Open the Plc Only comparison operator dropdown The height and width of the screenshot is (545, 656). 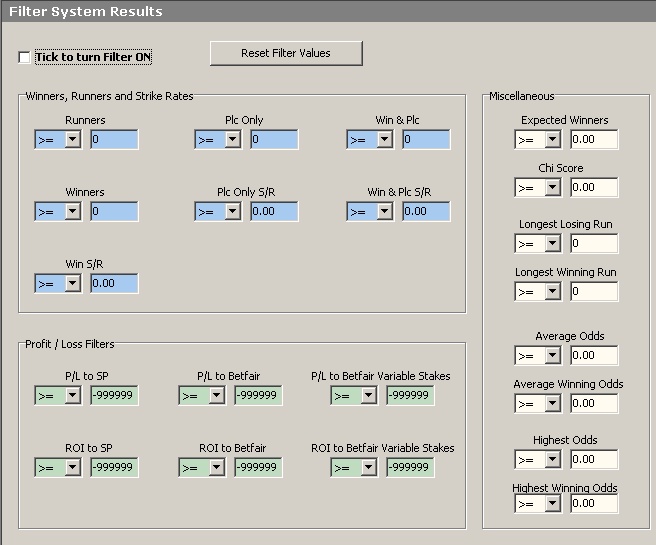pos(218,140)
